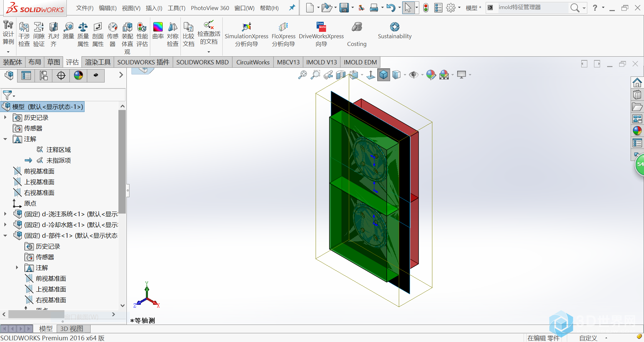
Task: Open 比较文档 compare documents
Action: click(x=189, y=35)
